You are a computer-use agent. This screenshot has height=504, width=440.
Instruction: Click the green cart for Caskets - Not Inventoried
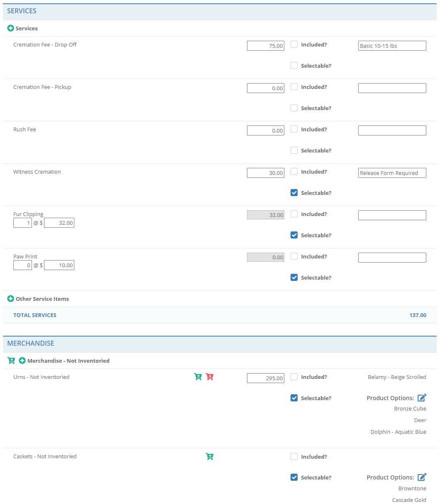pos(210,456)
